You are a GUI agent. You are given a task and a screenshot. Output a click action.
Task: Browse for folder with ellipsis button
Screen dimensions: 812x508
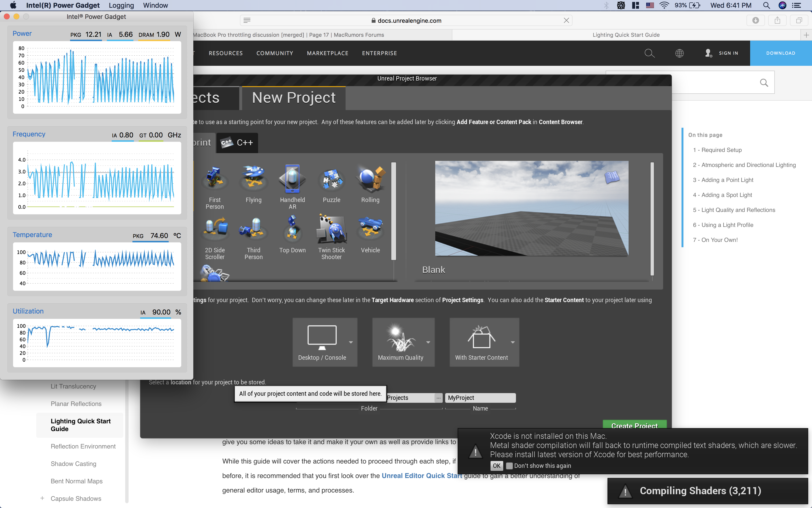pyautogui.click(x=439, y=398)
